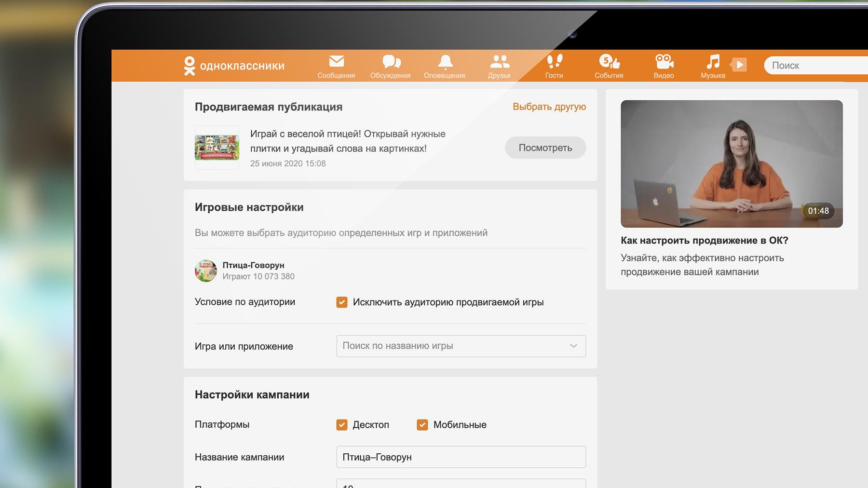Open События thumbs-up icon
The width and height of the screenshot is (868, 488).
pyautogui.click(x=609, y=61)
